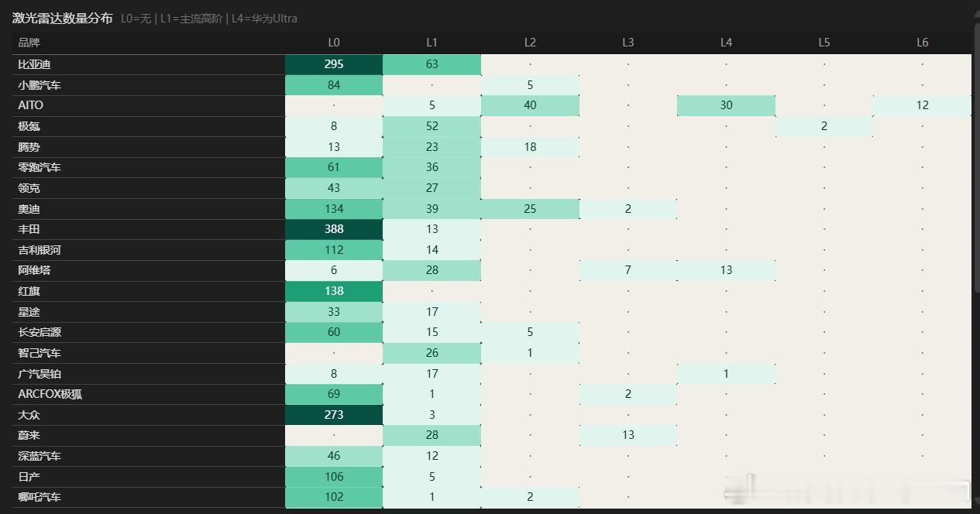980x514 pixels.
Task: Click the L1 column header
Action: point(432,43)
